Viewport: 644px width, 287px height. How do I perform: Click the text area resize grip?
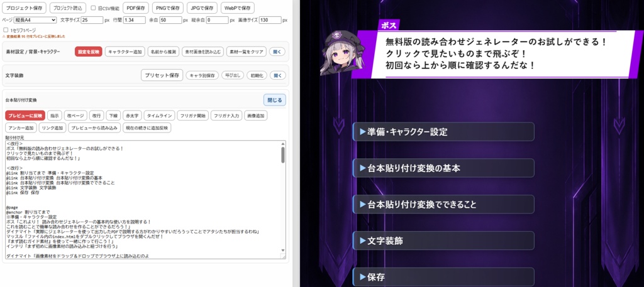283,256
